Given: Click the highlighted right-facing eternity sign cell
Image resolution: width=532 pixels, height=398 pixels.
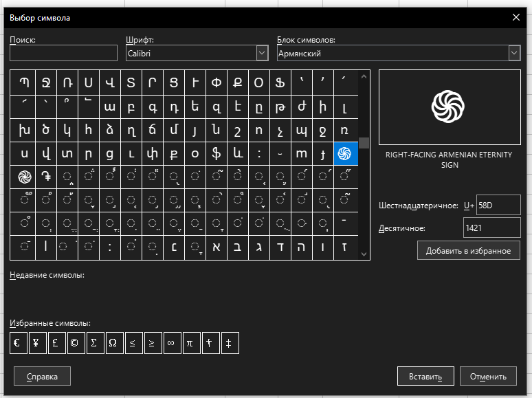Looking at the screenshot, I should 345,154.
